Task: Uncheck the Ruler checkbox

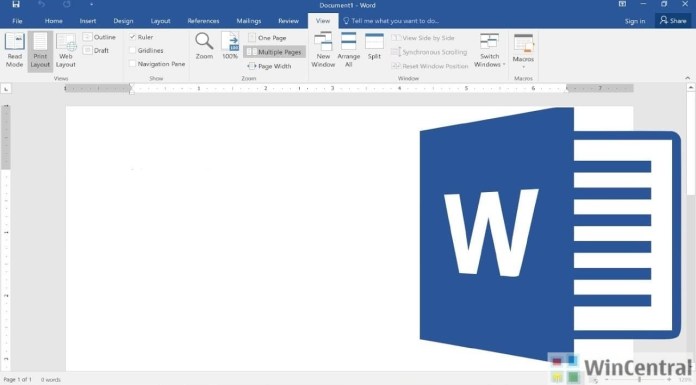Action: pos(132,37)
